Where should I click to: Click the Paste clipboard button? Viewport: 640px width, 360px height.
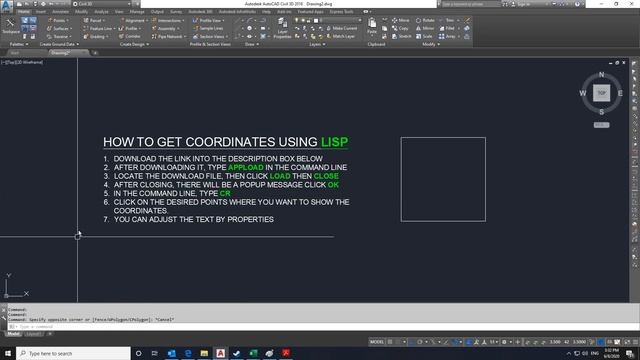point(372,26)
